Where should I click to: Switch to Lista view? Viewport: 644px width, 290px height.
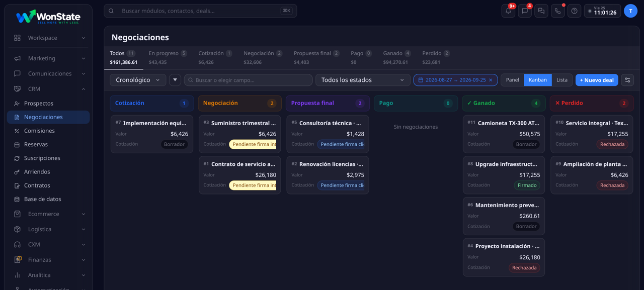tap(562, 80)
